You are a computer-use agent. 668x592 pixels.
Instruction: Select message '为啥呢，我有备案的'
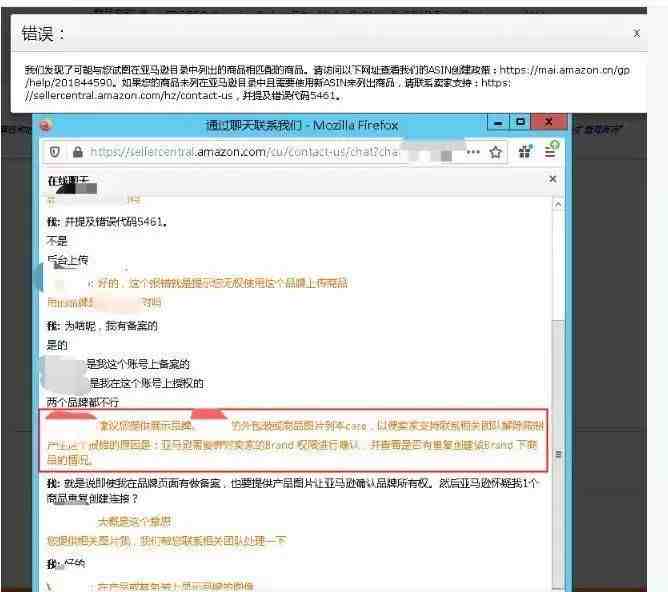point(111,326)
